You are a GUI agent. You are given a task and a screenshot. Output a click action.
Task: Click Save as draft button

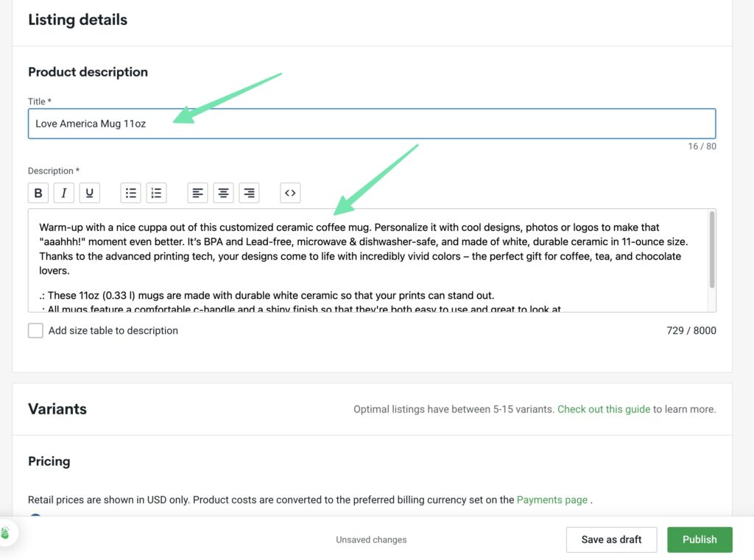[611, 539]
